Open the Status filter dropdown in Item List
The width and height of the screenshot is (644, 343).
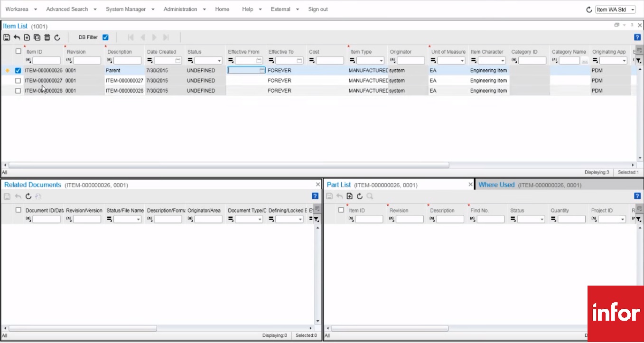pos(220,60)
